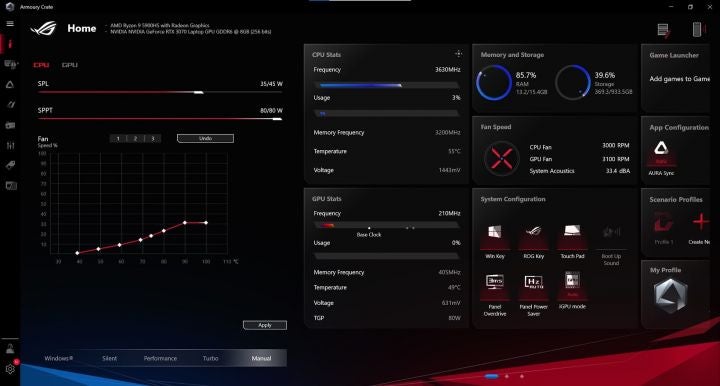
Task: Toggle the Touch Pad setting
Action: (x=572, y=241)
